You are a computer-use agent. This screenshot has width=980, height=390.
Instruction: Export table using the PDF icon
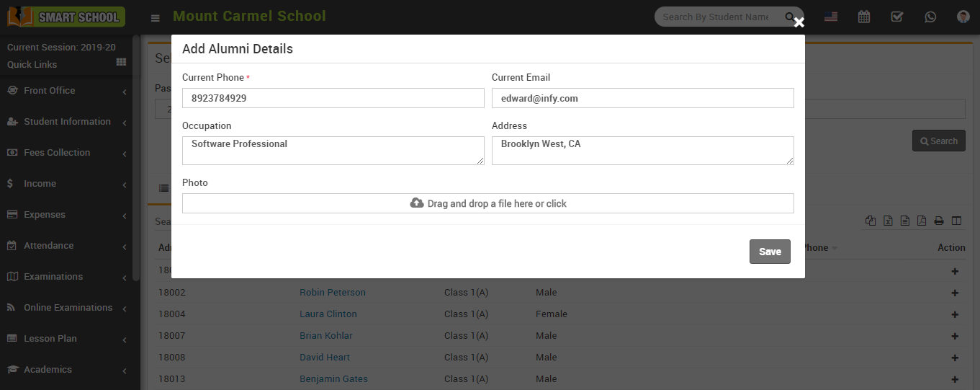click(x=922, y=221)
